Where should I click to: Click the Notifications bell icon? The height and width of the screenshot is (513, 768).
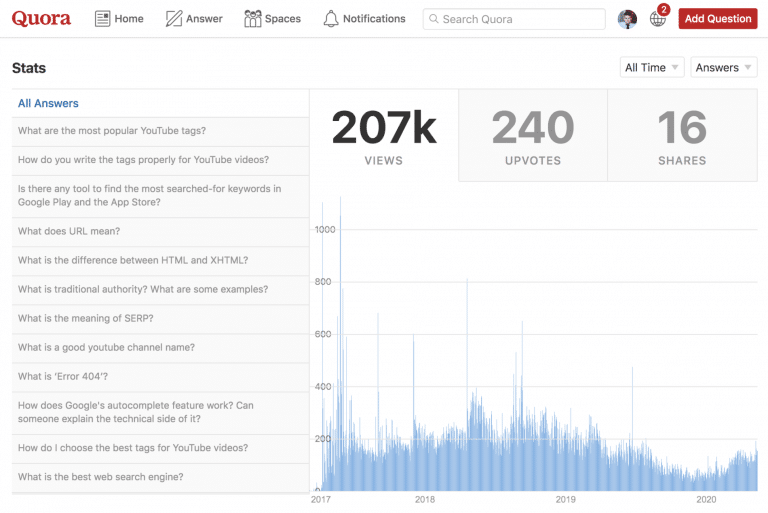(x=331, y=19)
